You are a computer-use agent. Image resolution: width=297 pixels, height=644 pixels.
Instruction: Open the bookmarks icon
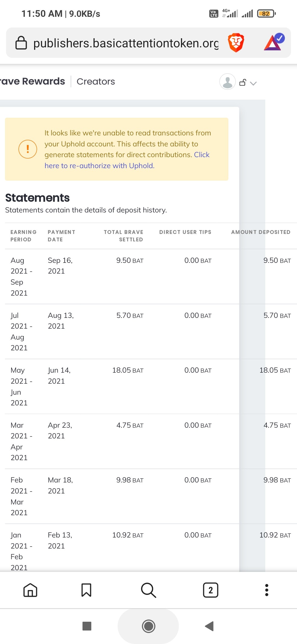pos(86,590)
